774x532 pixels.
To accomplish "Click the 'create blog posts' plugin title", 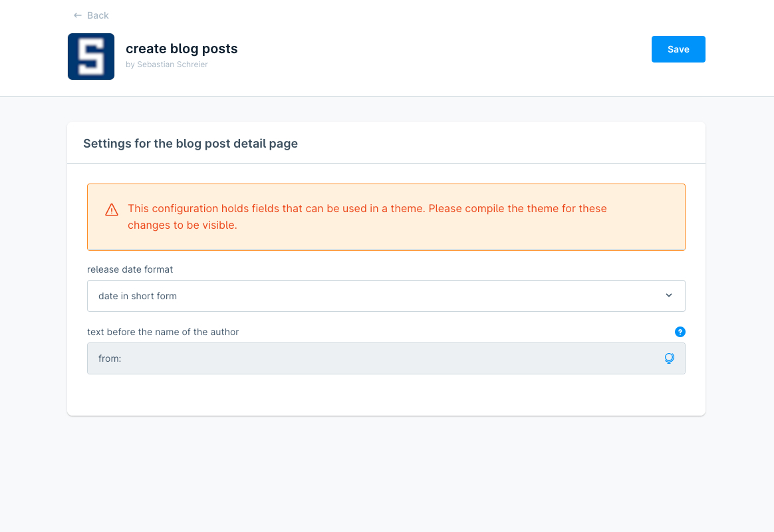I will [182, 49].
